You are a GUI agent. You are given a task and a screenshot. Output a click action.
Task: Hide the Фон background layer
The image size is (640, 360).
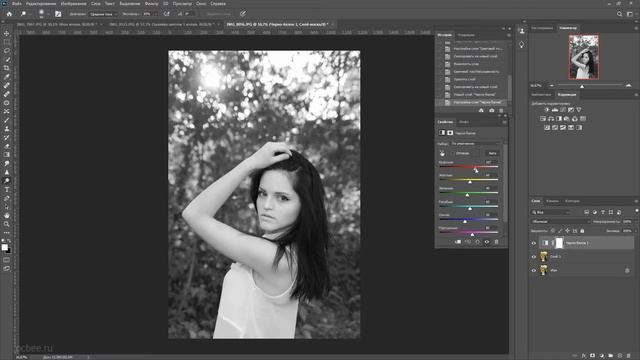(x=533, y=270)
